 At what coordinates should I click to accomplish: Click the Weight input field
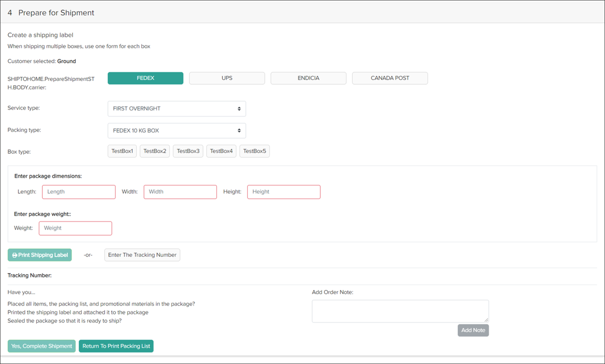75,228
